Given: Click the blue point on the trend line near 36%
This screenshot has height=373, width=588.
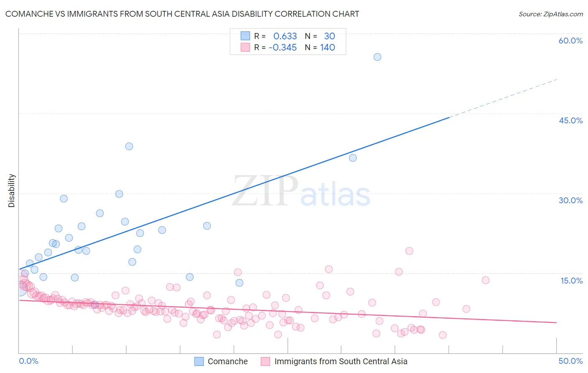Looking at the screenshot, I should coord(353,158).
